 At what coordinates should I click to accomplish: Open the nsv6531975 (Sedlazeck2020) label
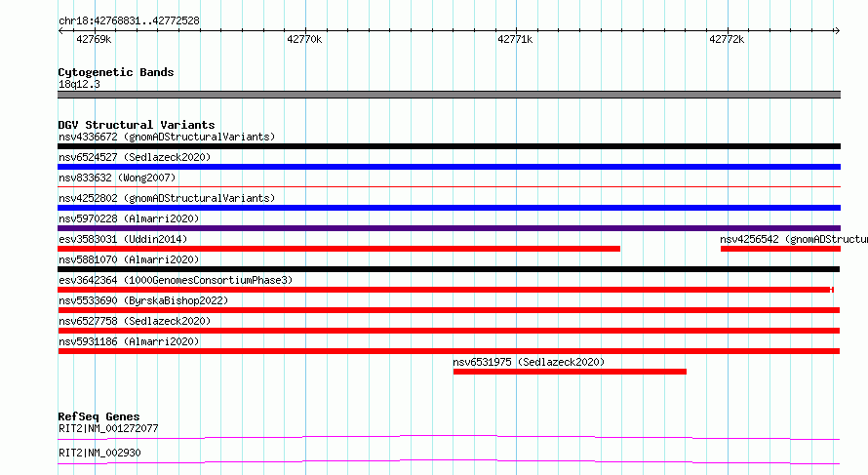[529, 362]
